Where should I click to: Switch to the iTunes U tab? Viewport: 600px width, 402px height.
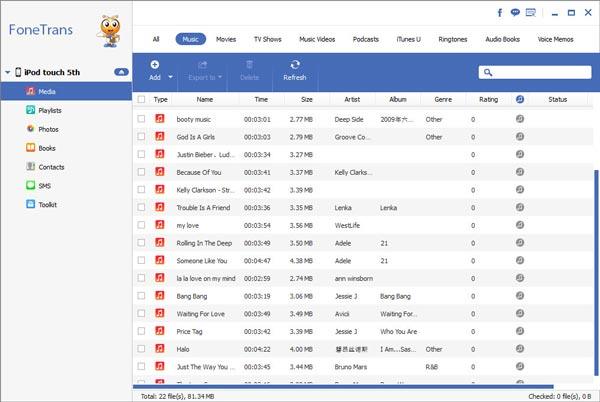[408, 39]
